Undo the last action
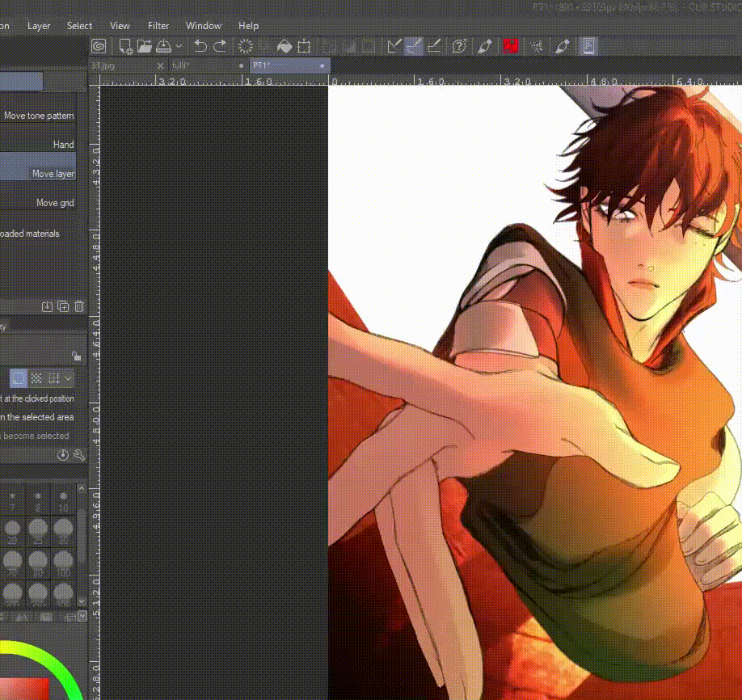Image resolution: width=742 pixels, height=700 pixels. click(200, 46)
